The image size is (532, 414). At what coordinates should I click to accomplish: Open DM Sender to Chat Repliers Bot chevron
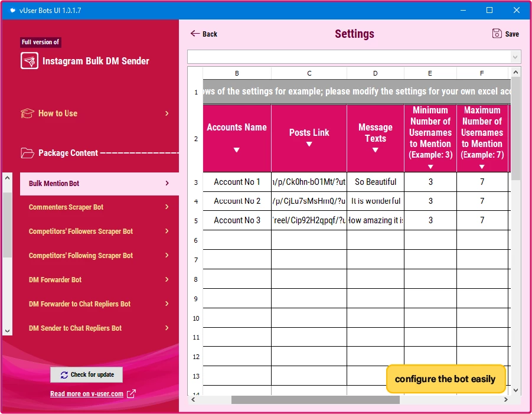click(x=167, y=328)
